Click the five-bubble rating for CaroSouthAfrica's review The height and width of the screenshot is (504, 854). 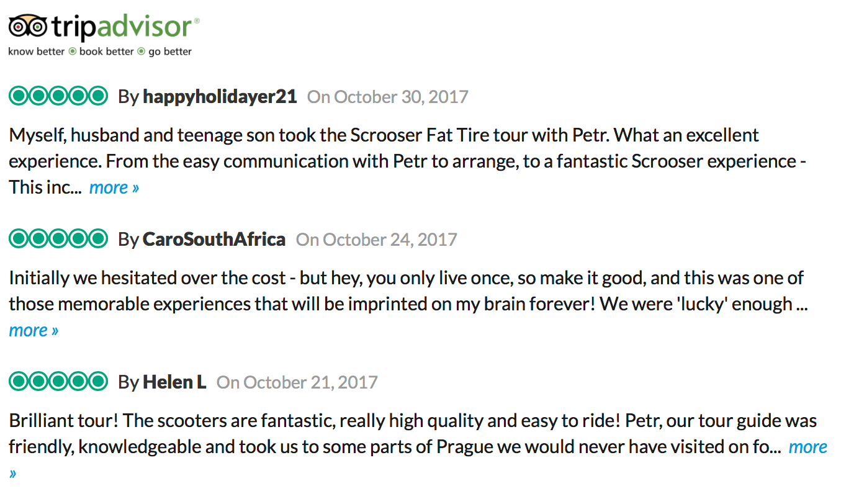58,238
